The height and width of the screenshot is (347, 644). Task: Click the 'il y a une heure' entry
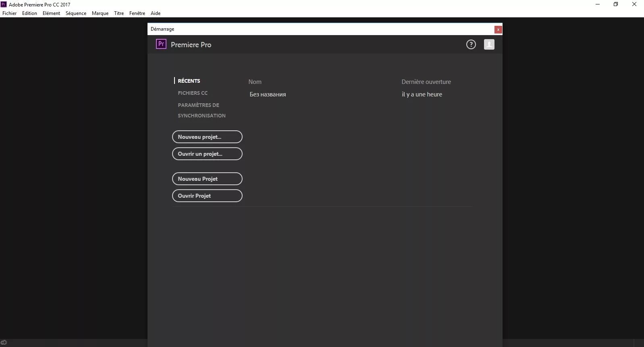(422, 94)
